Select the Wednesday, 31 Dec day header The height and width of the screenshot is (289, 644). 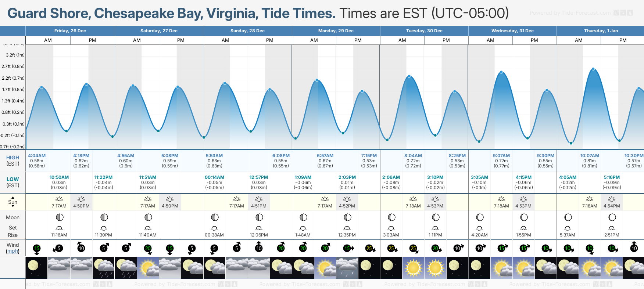click(x=512, y=31)
